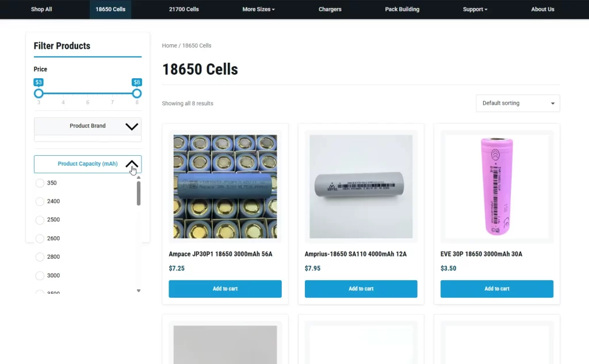The width and height of the screenshot is (589, 364).
Task: Select the 2600 mAh capacity radio
Action: tap(40, 238)
